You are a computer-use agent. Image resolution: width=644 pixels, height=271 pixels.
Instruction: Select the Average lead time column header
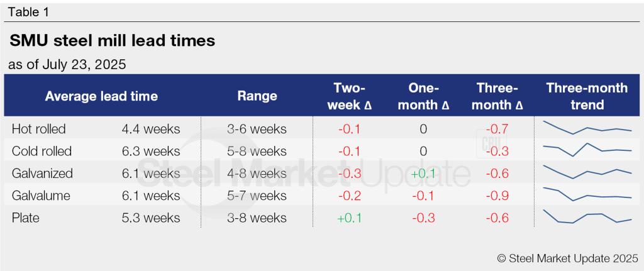pos(101,96)
